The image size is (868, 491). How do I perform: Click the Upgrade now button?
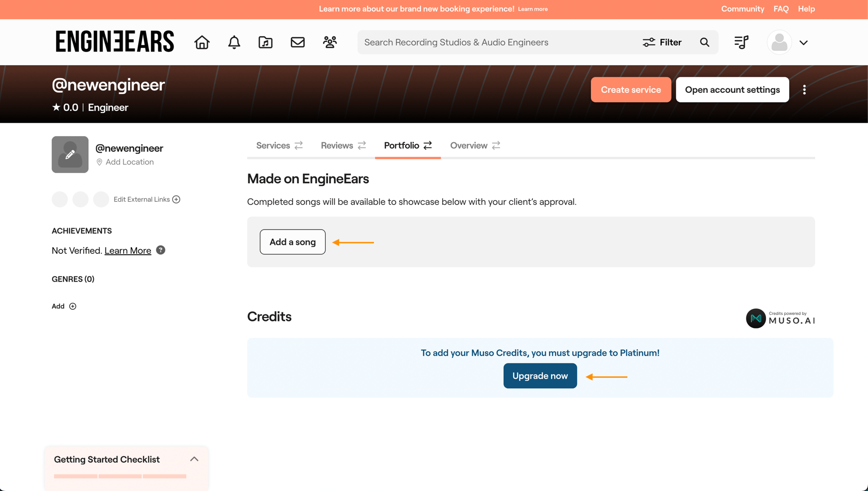click(x=539, y=376)
